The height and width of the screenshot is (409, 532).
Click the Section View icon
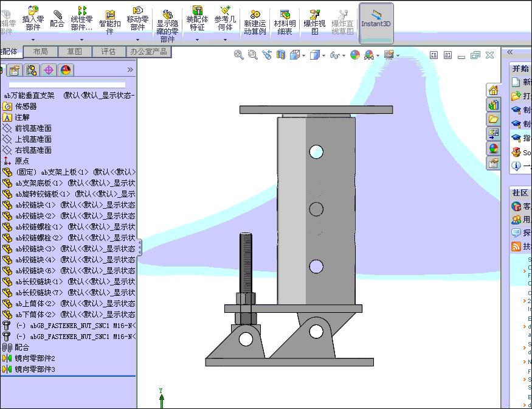[280, 55]
